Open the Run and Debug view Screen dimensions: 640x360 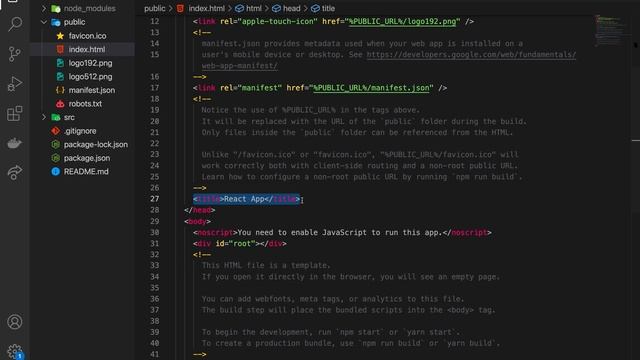15,84
